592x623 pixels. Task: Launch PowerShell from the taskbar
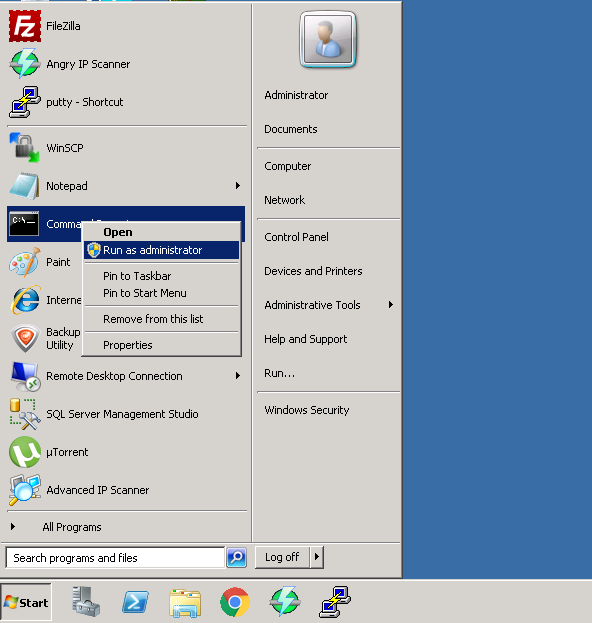(x=135, y=602)
